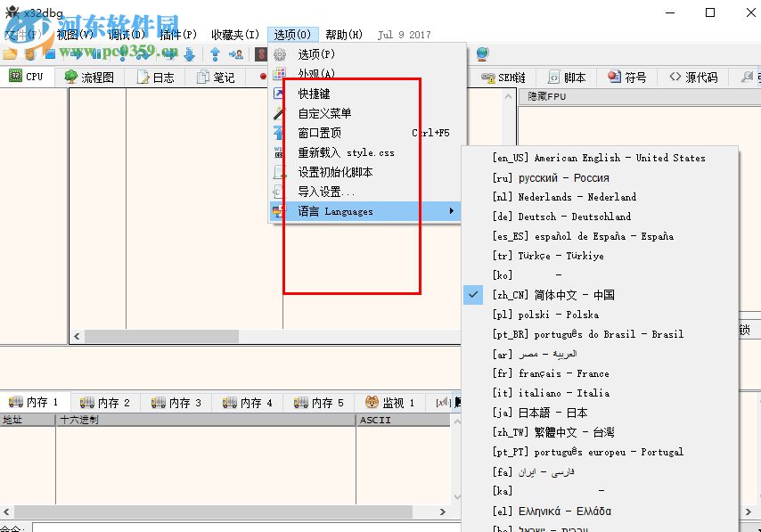Click the monkey icon on 监视 1 tab
This screenshot has height=532, width=761.
click(372, 402)
